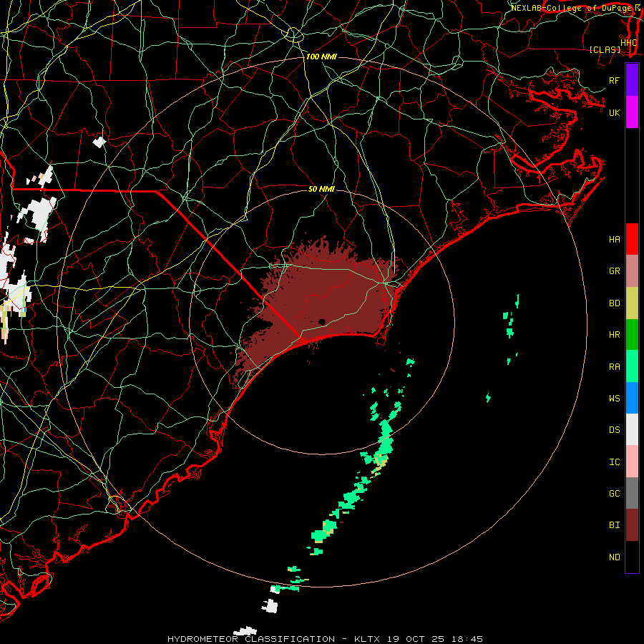Viewport: 644px width, 644px height.
Task: Click the white DS legend color swatch
Action: click(632, 429)
